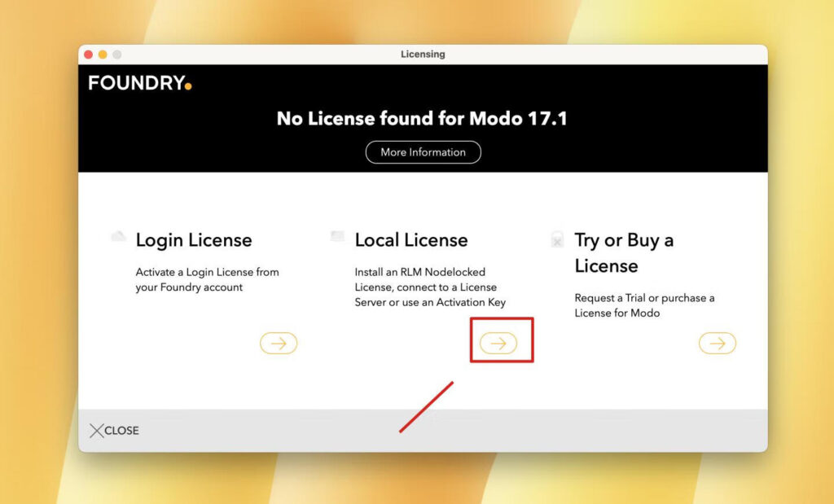Click the Request a Trial description text

point(644,305)
